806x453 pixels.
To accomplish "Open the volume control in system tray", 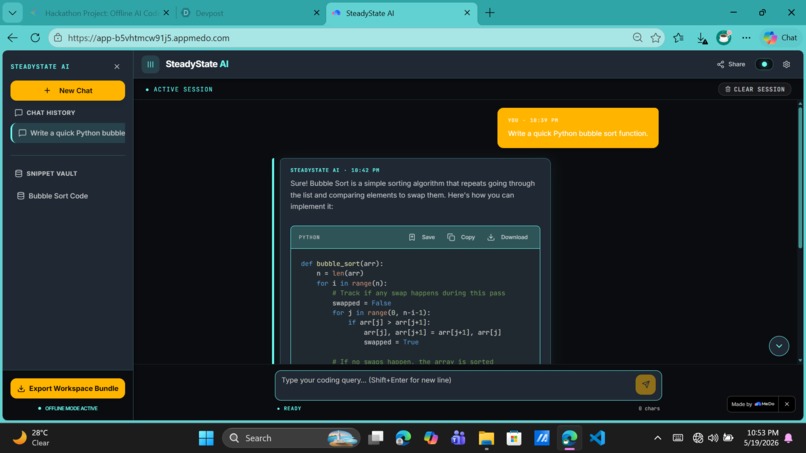I will 713,438.
